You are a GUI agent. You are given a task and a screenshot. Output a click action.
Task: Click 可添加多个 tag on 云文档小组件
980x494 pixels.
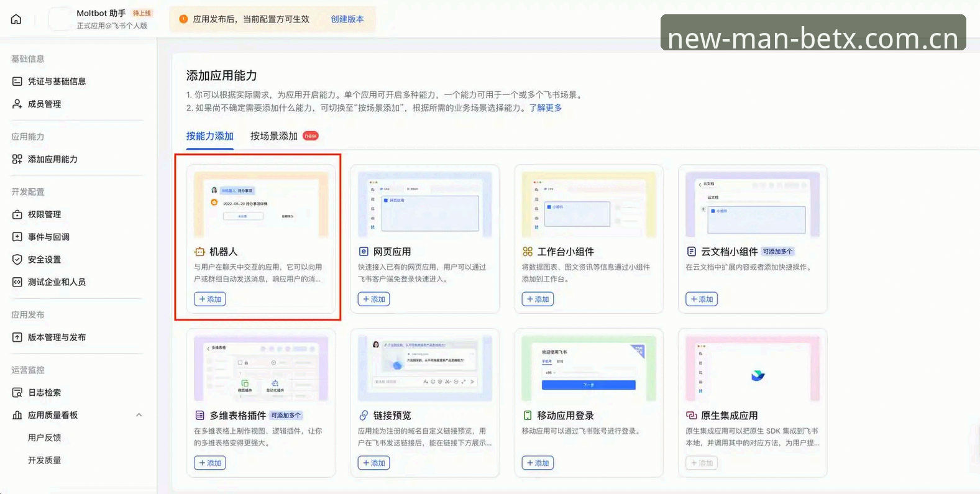[x=779, y=252]
